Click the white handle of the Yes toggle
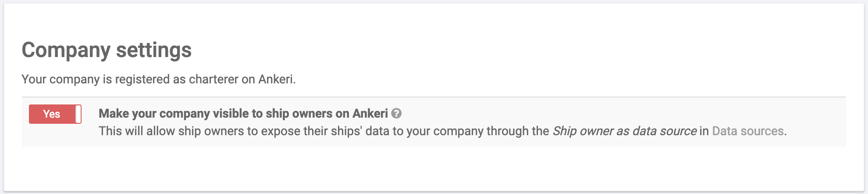 (x=78, y=114)
